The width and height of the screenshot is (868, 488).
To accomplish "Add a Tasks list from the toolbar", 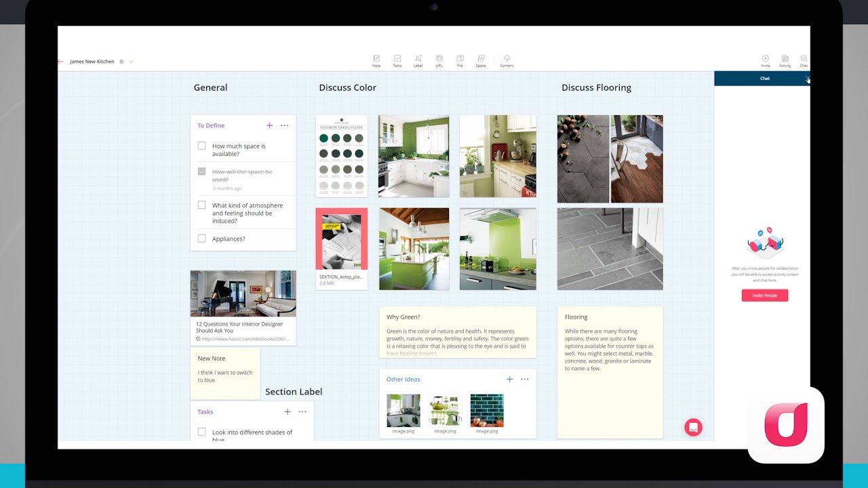I will click(397, 61).
